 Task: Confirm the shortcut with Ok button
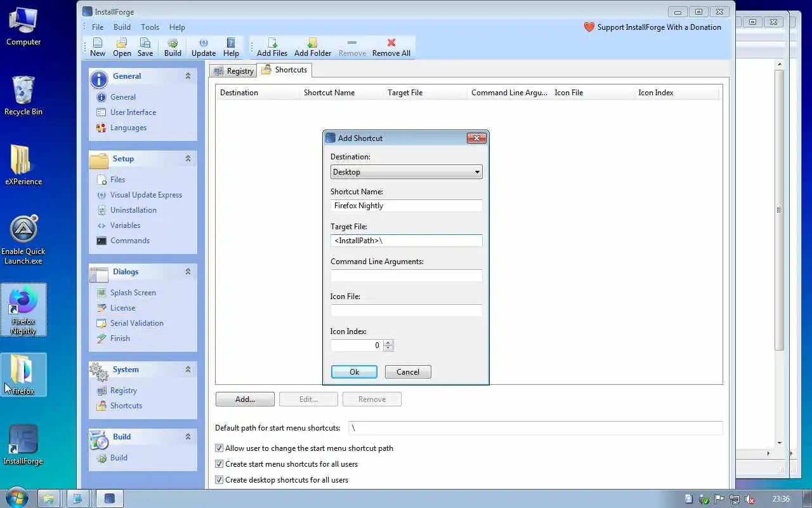point(354,372)
